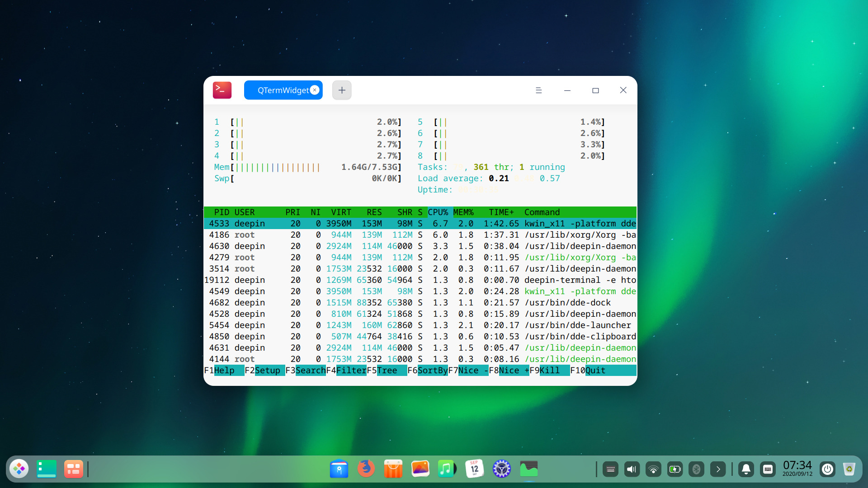
Task: Select the Xorg process row owned by root
Action: pyautogui.click(x=407, y=235)
